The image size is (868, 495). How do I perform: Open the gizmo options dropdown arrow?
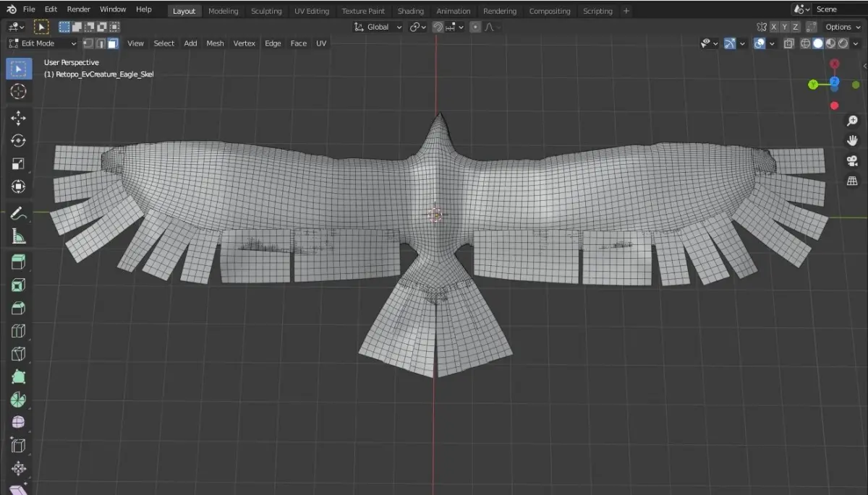(742, 43)
